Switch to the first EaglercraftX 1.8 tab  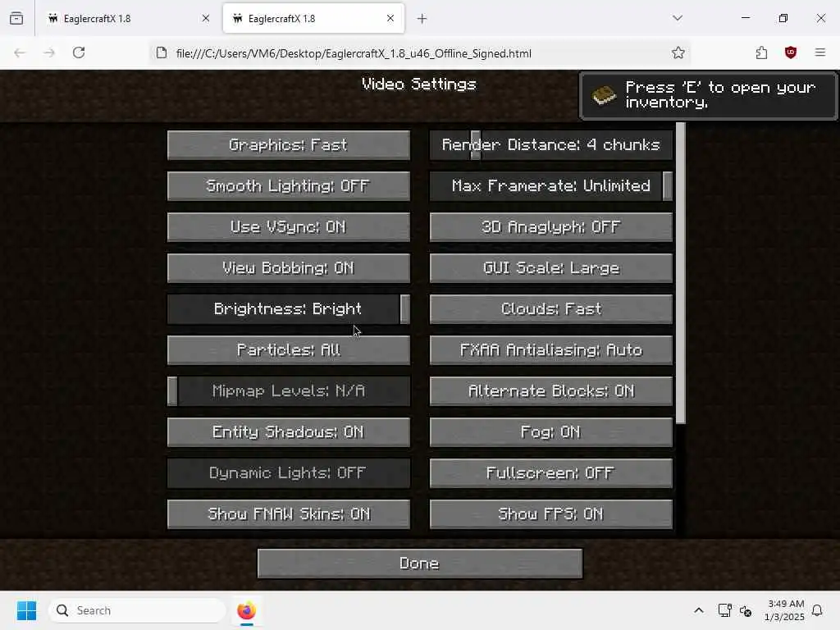126,19
